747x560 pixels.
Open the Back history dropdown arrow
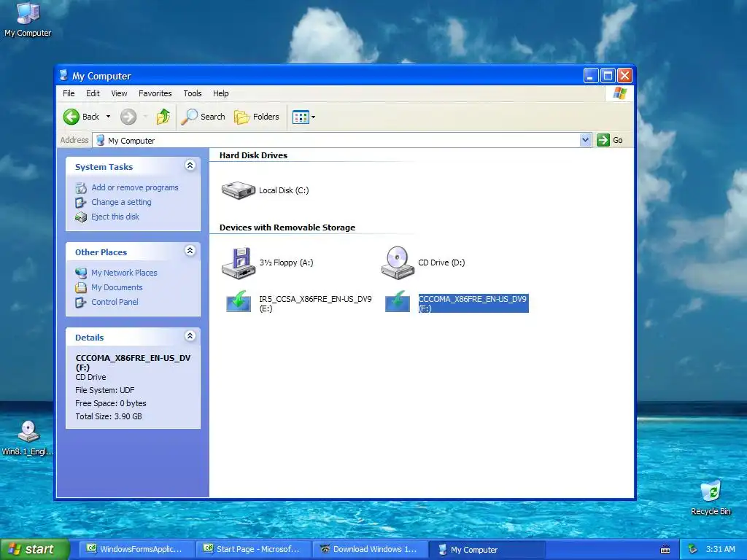(108, 117)
